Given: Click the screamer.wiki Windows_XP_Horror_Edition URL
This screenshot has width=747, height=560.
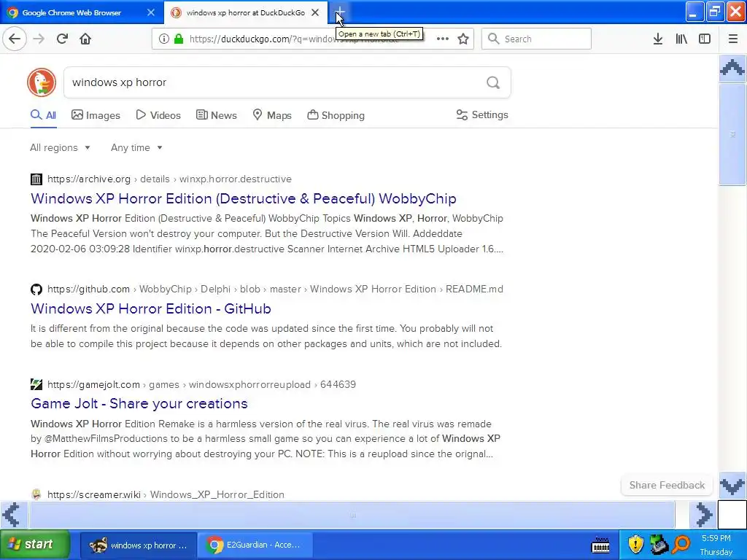Looking at the screenshot, I should click(x=166, y=494).
